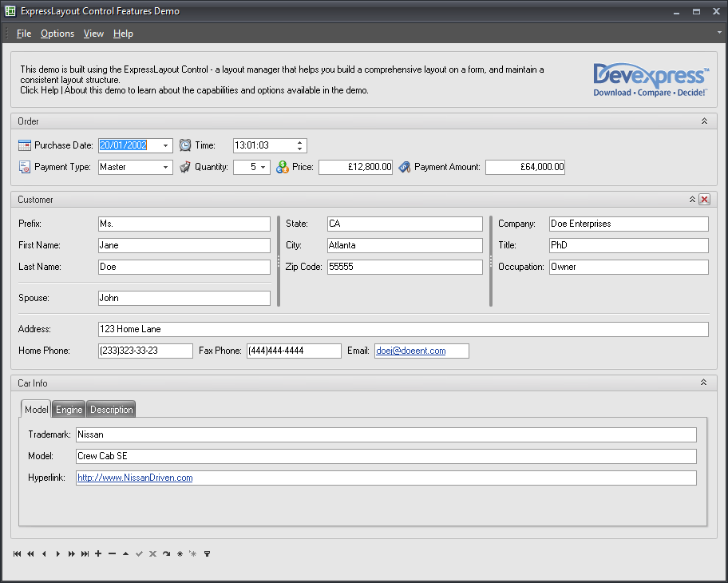Click the Payment Type document icon
The width and height of the screenshot is (728, 583).
click(x=25, y=167)
